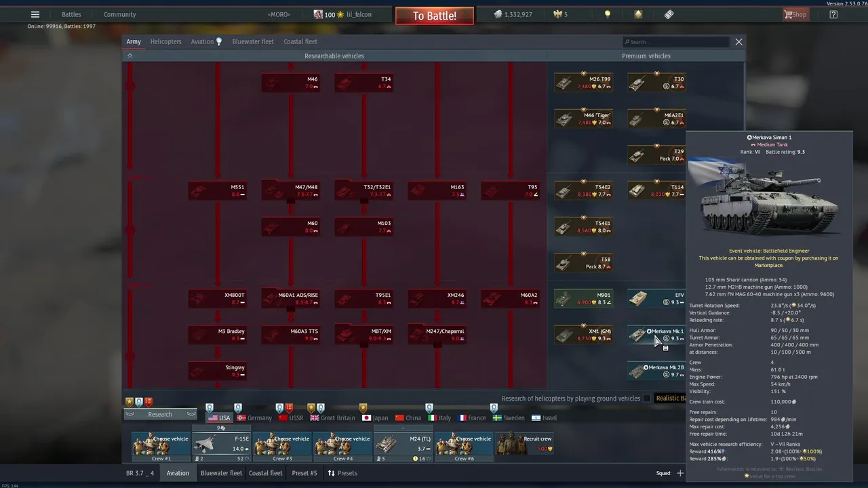Collapse the tree with the top-left arrow
Viewport: 868px width, 488px height.
pyautogui.click(x=130, y=56)
